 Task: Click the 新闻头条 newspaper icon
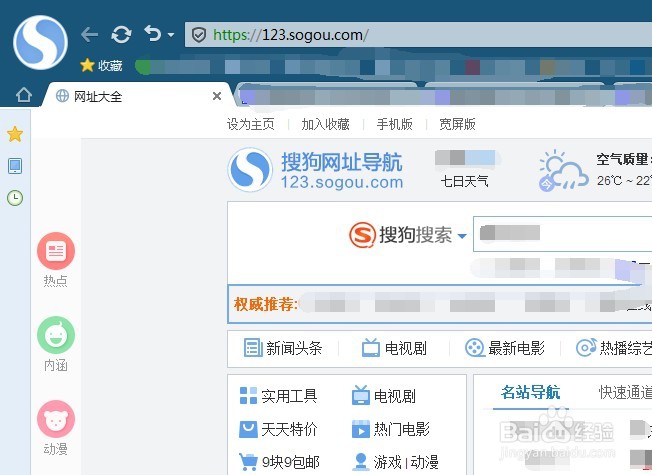click(x=253, y=348)
